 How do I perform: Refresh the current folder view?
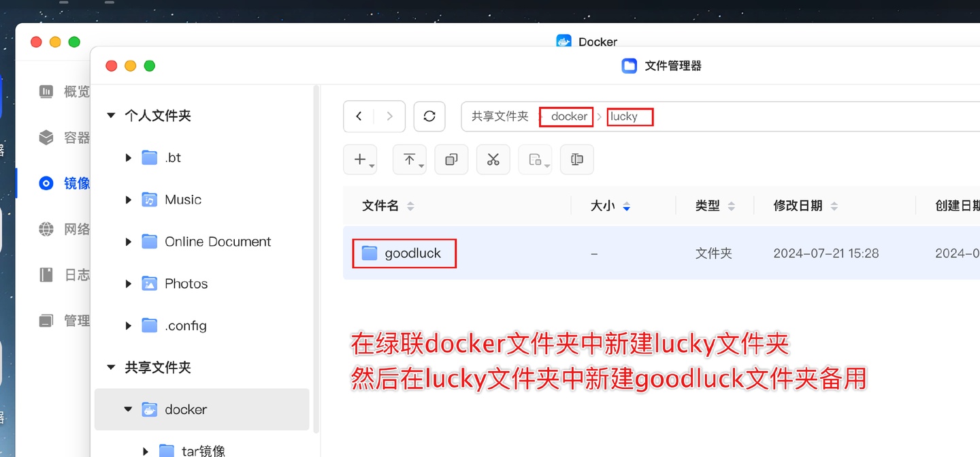click(x=429, y=116)
